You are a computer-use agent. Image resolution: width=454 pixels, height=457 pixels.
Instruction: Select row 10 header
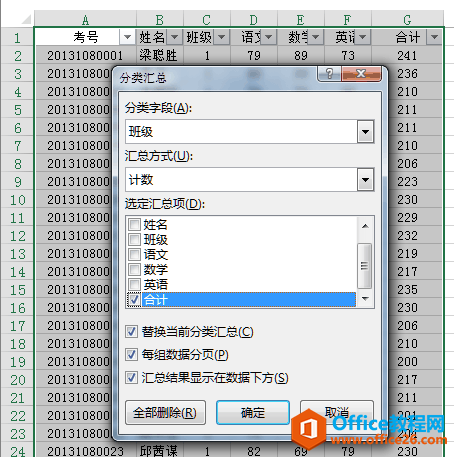click(x=17, y=200)
